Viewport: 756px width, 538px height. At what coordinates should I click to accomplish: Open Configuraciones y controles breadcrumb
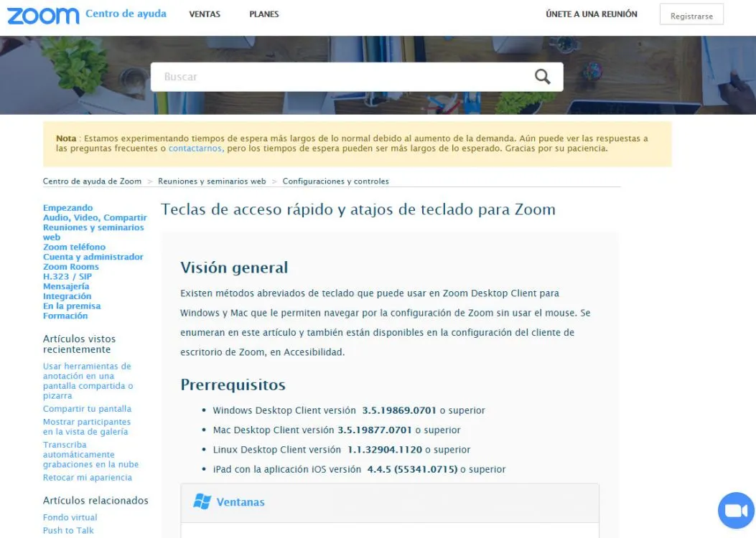pos(335,181)
